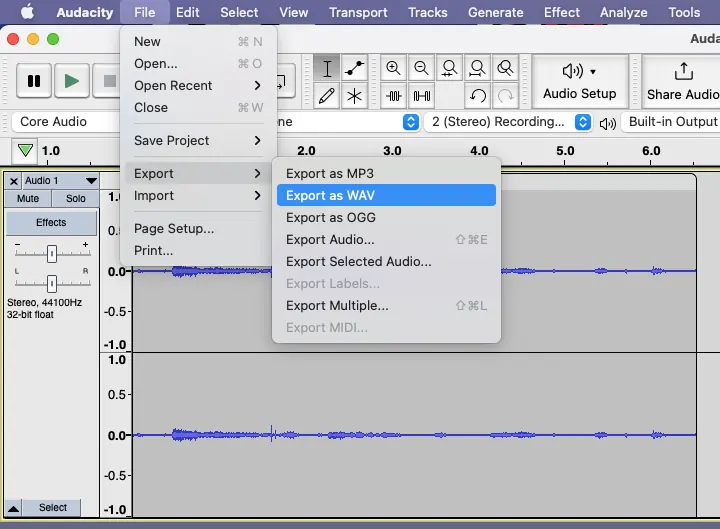Close the Audio 1 track
The image size is (720, 529).
coord(14,181)
